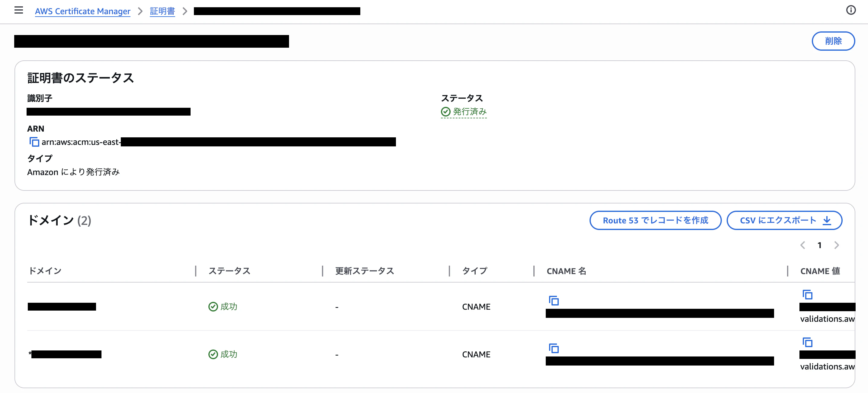Click the CSV export download arrow icon
The width and height of the screenshot is (868, 393).
tap(827, 221)
